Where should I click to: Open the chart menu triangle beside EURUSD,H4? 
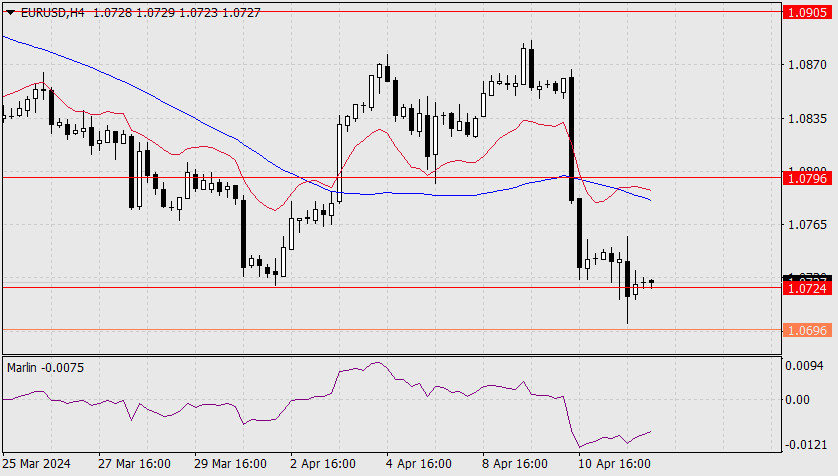(10, 12)
